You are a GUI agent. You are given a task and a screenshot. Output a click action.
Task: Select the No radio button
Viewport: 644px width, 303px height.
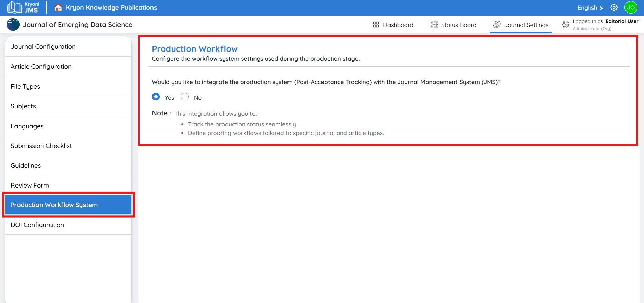pos(184,97)
